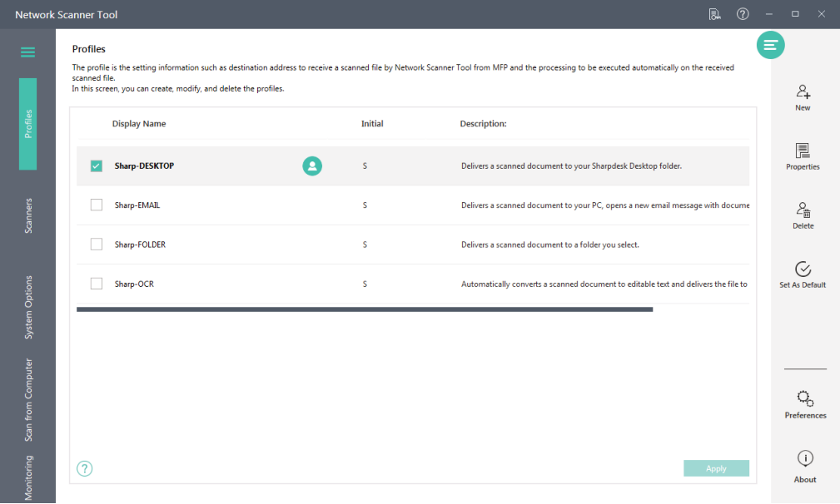
Task: Open the System Options tab
Action: pyautogui.click(x=28, y=307)
